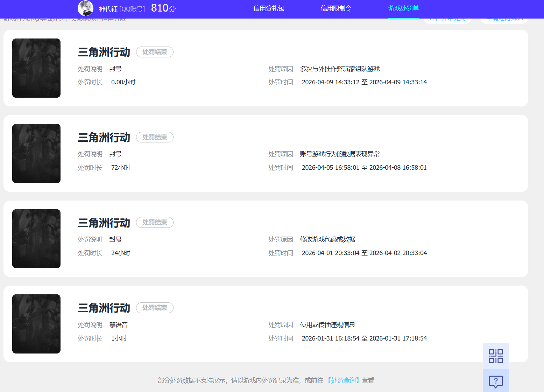Open thumbnail of the 24小时 ban card
Screen dimensions: 544x392
tap(36, 239)
